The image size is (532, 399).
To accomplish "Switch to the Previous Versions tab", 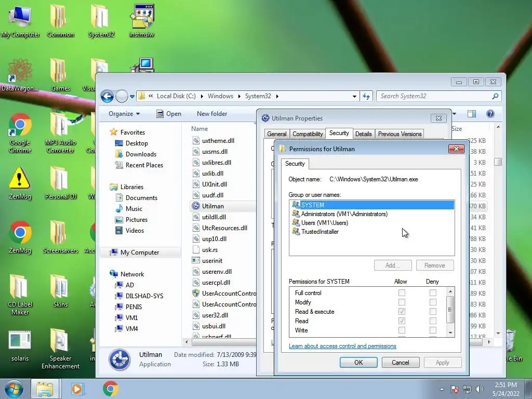I will [x=400, y=134].
